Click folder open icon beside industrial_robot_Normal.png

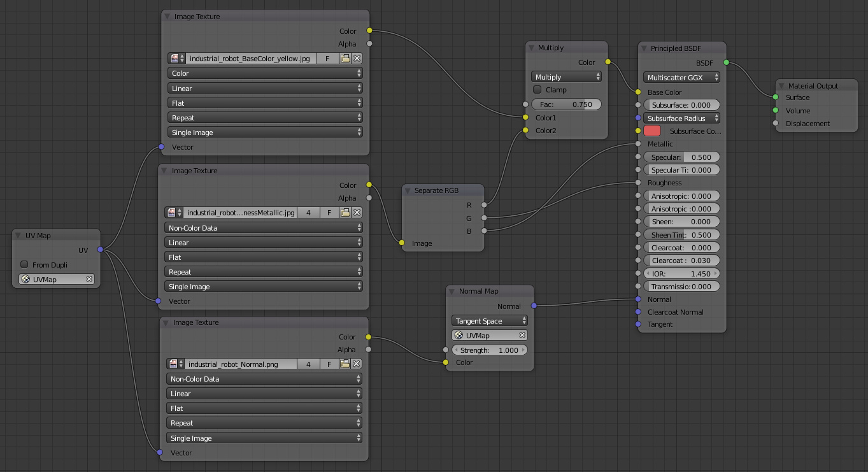345,364
